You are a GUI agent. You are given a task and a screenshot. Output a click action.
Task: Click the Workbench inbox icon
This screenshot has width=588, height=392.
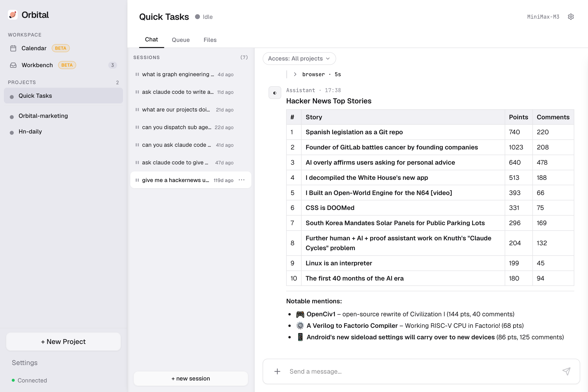click(13, 65)
